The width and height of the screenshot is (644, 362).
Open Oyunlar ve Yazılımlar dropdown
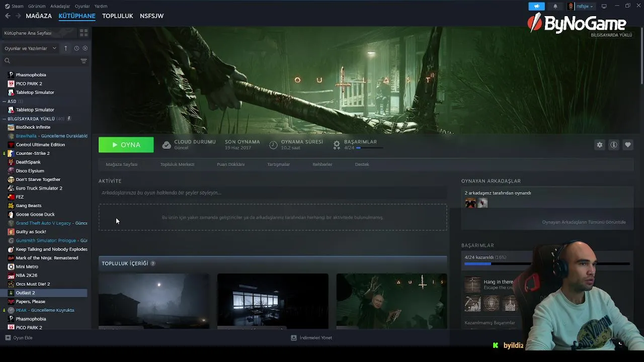click(x=30, y=48)
